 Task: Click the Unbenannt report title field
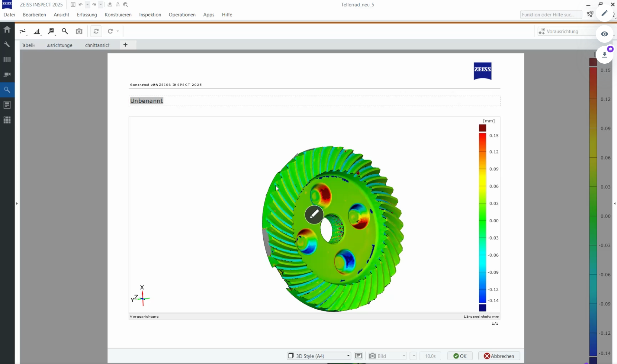(314, 101)
